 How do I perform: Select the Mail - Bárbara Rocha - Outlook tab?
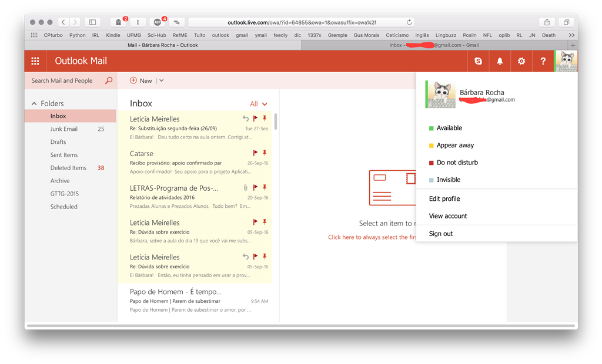163,45
